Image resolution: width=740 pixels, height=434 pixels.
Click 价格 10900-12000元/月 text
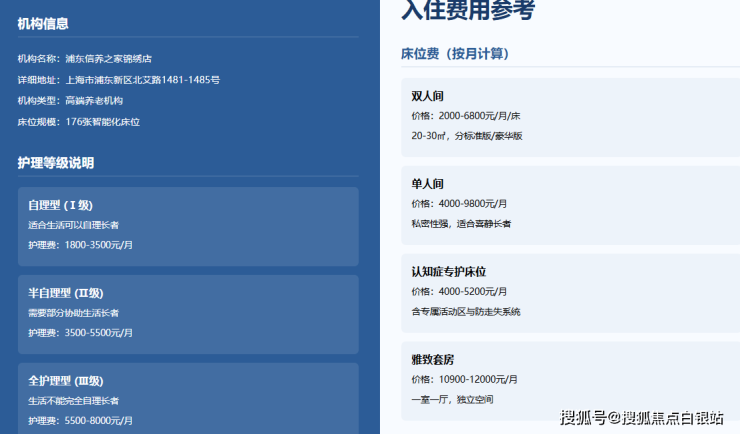pyautogui.click(x=464, y=379)
